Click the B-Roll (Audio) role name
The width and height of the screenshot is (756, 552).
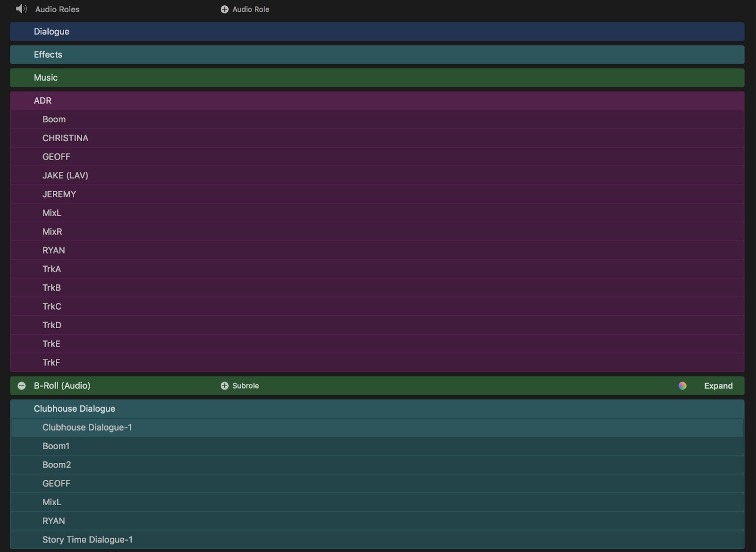[x=62, y=386]
